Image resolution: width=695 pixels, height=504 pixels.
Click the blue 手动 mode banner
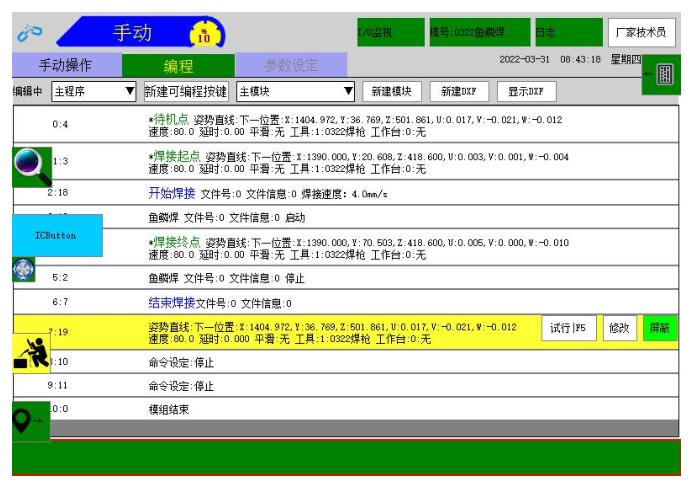click(x=141, y=32)
